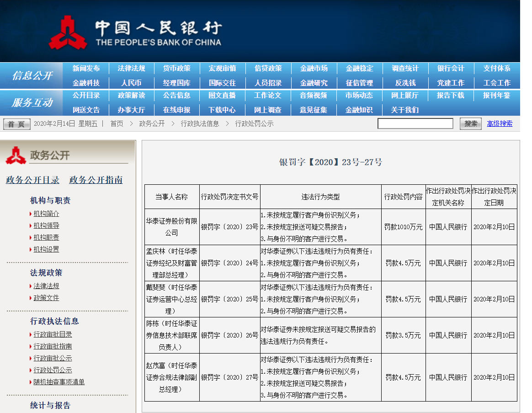Open 政策文件 sidebar link
Screen dimensions: 532x413
[46, 298]
